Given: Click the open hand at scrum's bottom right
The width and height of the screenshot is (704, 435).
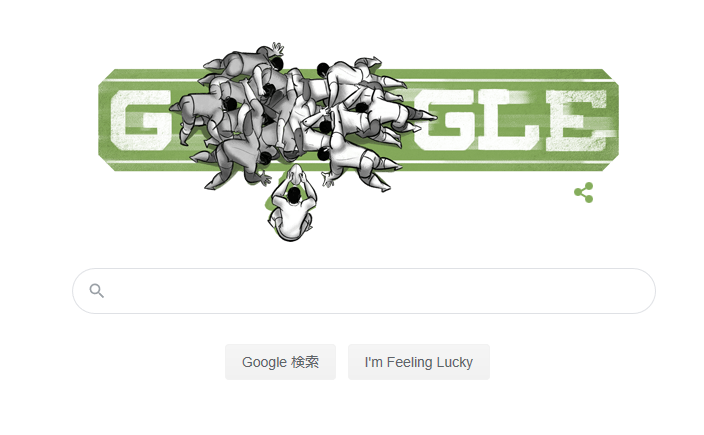Looking at the screenshot, I should pos(329,180).
